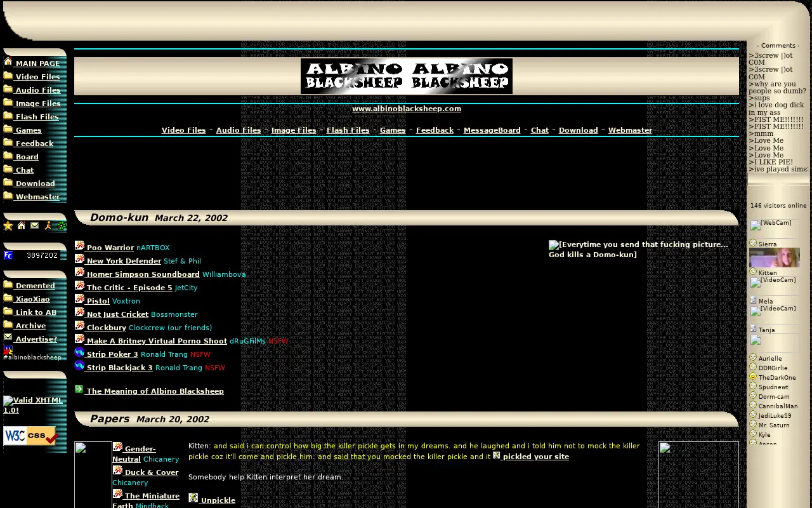Click the folder icon beside Demented

[x=8, y=284]
